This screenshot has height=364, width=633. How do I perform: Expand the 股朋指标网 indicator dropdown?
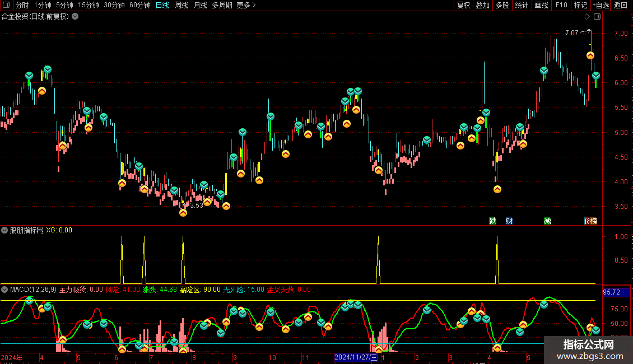click(x=4, y=230)
